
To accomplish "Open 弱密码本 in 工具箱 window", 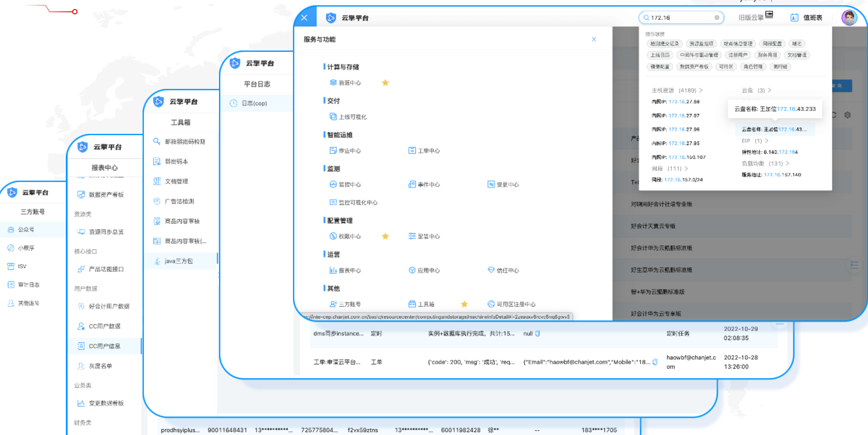I will [171, 161].
